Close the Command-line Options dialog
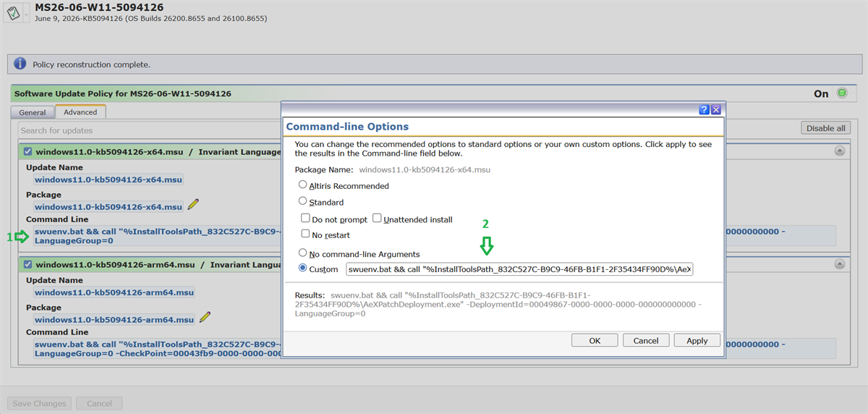Viewport: 868px width, 414px height. 715,109
